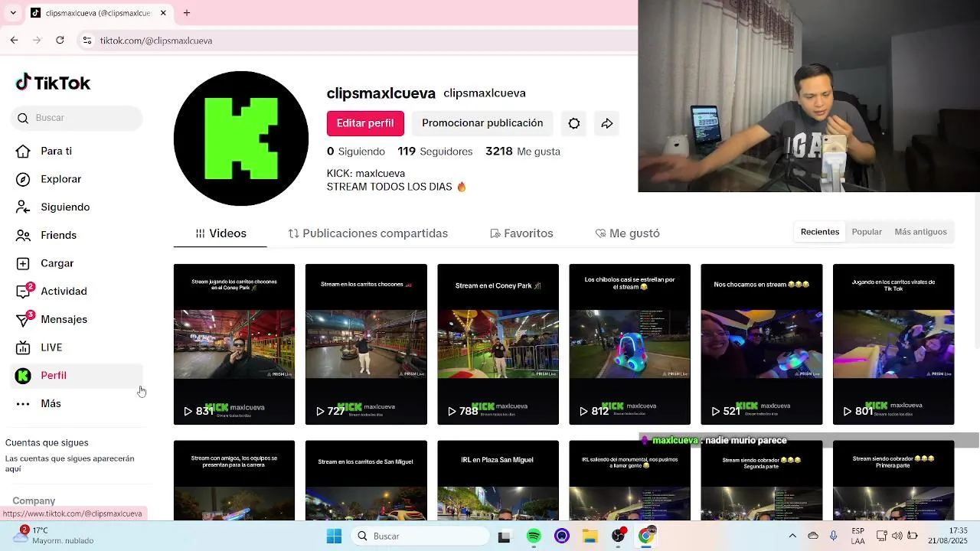Open Spotify from taskbar

pyautogui.click(x=534, y=536)
